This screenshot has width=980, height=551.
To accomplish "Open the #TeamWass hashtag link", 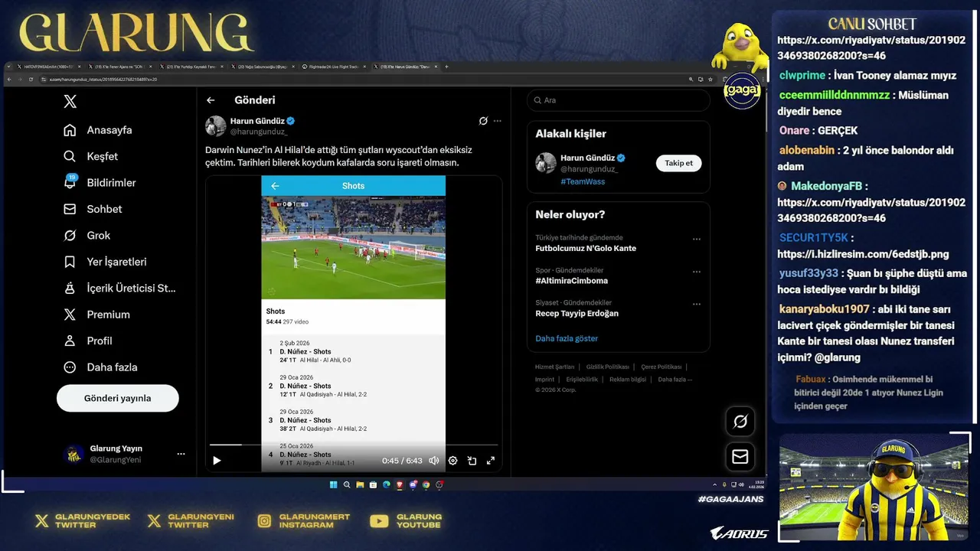I will click(583, 181).
